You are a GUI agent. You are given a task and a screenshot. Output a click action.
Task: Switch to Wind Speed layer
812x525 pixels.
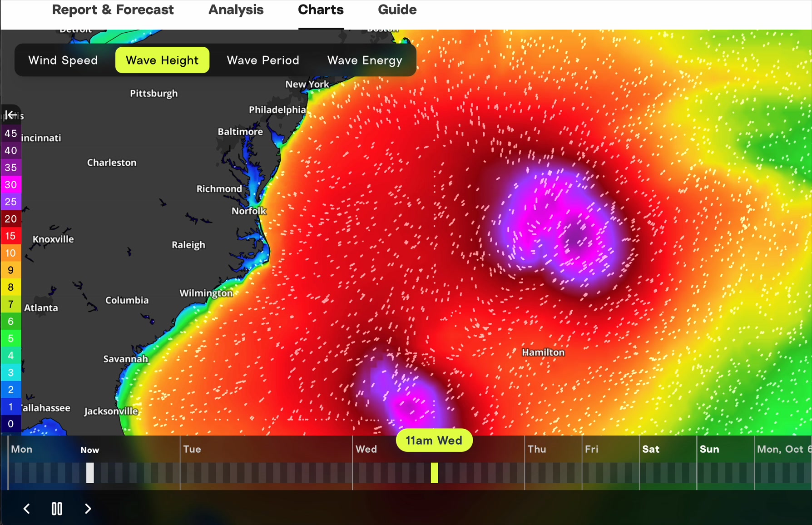63,60
